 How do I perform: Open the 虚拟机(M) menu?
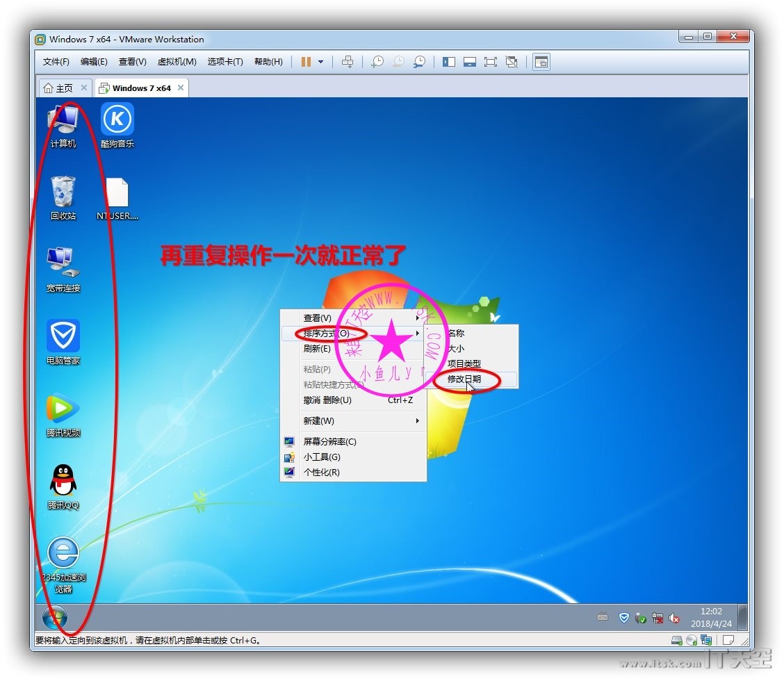pyautogui.click(x=177, y=62)
